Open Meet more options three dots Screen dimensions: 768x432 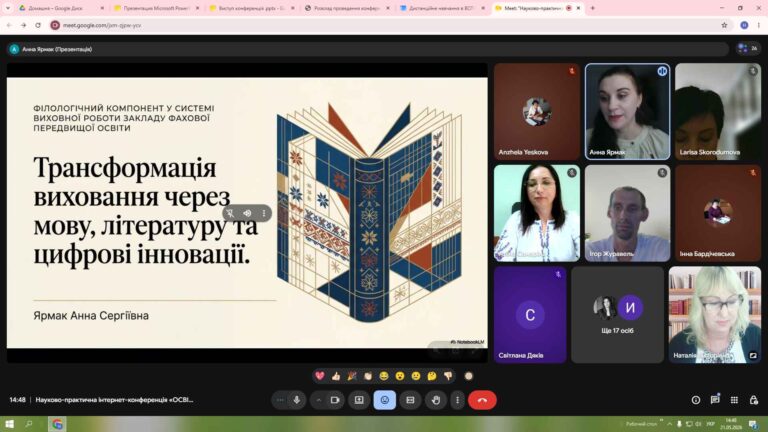(457, 400)
